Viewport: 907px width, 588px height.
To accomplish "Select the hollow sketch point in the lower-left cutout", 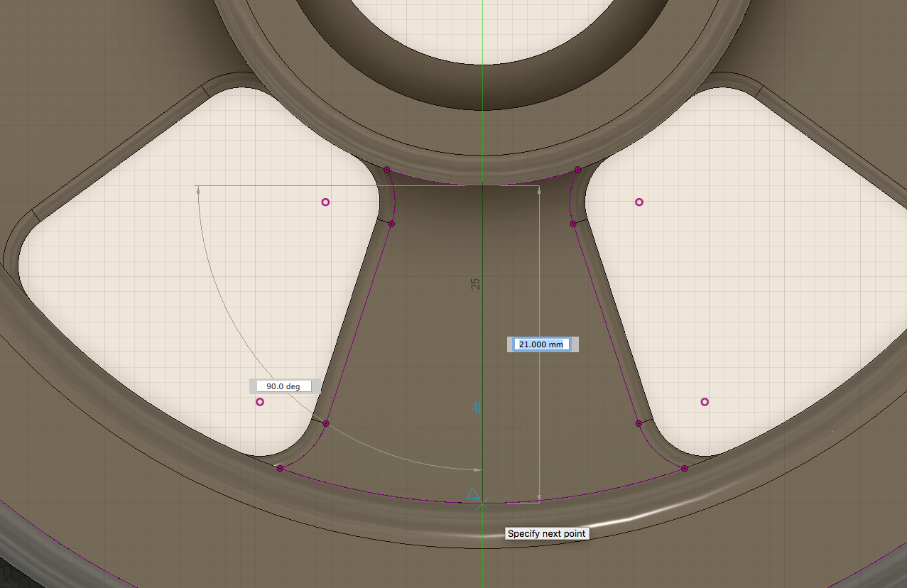I will pyautogui.click(x=260, y=402).
